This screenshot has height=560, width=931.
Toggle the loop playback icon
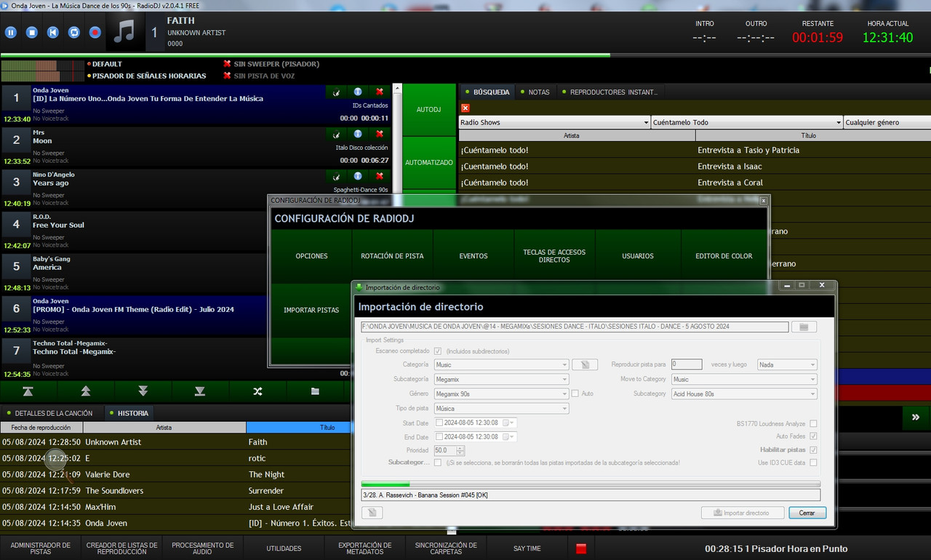[74, 33]
